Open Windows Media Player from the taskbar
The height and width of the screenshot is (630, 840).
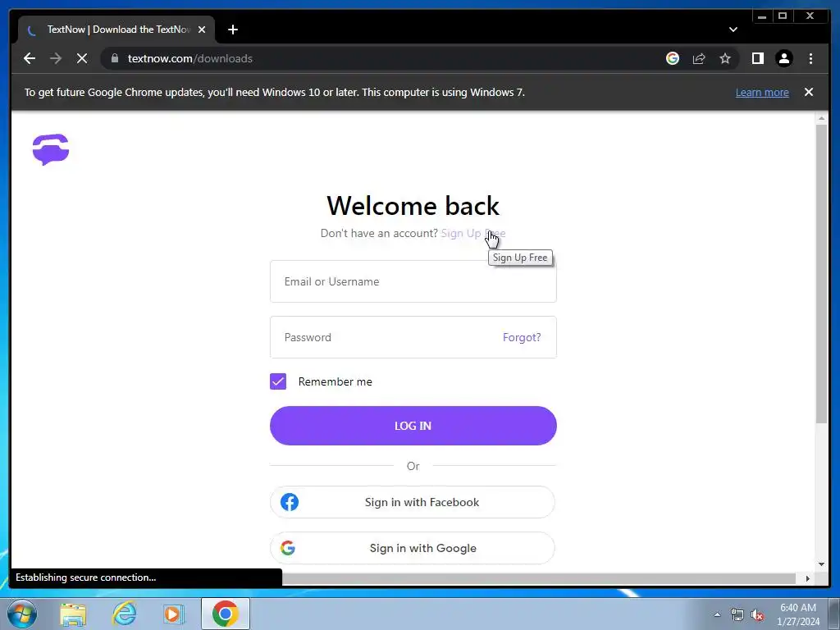[x=173, y=614]
